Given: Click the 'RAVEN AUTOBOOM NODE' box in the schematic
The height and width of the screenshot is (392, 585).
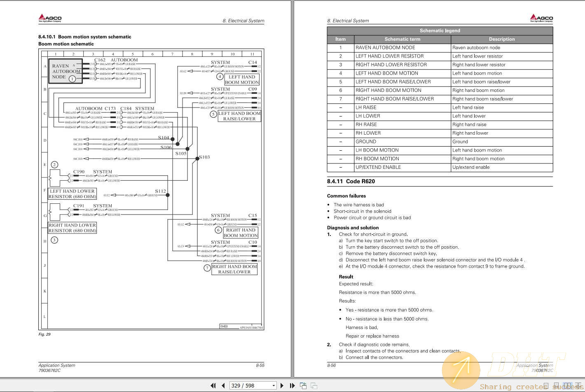Looking at the screenshot, I should point(66,72).
